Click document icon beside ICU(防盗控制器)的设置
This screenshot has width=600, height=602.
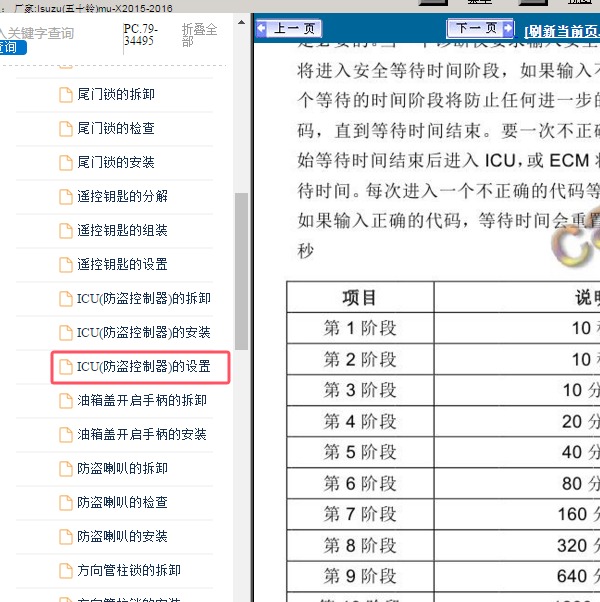[66, 367]
